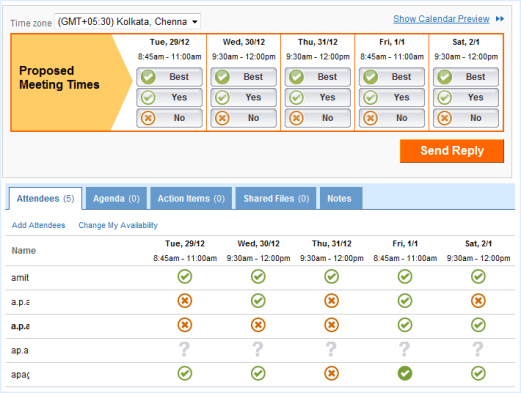Click apa's checkmark for Sat 2/1
Viewport: 521px width, 393px height.
click(x=478, y=373)
